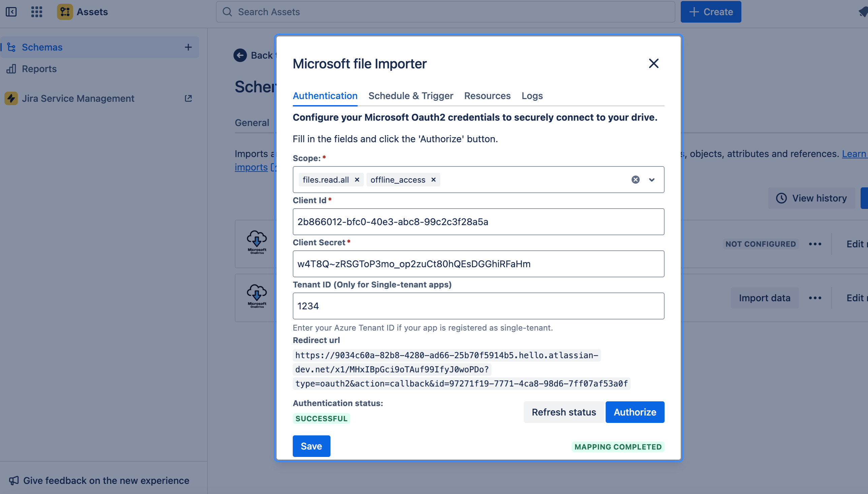Image resolution: width=868 pixels, height=494 pixels.
Task: Clear all selected scopes with the clear icon
Action: (635, 180)
